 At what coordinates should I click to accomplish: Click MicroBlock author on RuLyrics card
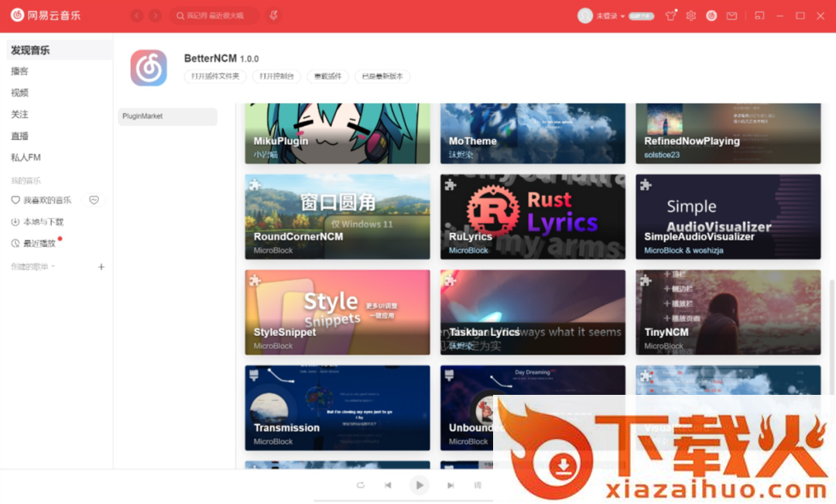pyautogui.click(x=468, y=250)
